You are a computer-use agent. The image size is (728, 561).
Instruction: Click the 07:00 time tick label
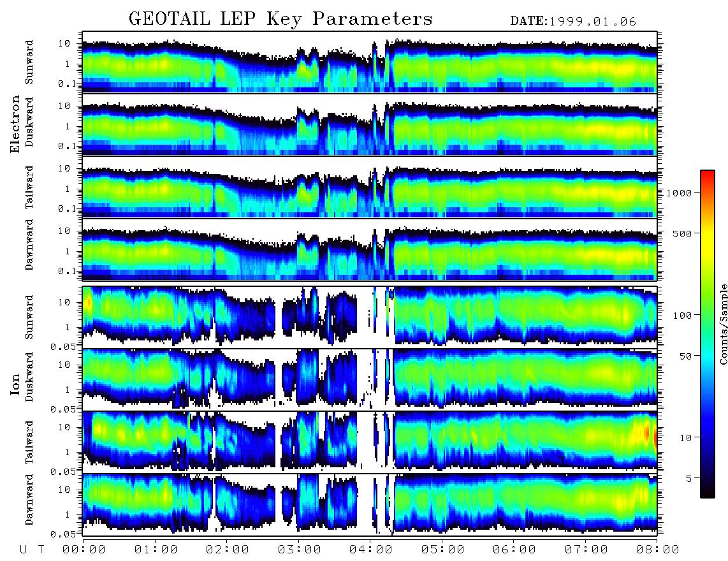586,550
